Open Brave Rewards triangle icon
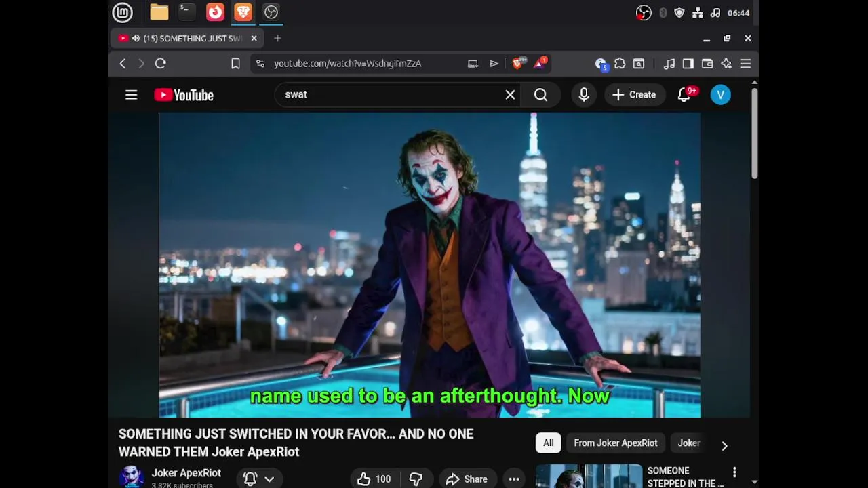 pyautogui.click(x=540, y=64)
